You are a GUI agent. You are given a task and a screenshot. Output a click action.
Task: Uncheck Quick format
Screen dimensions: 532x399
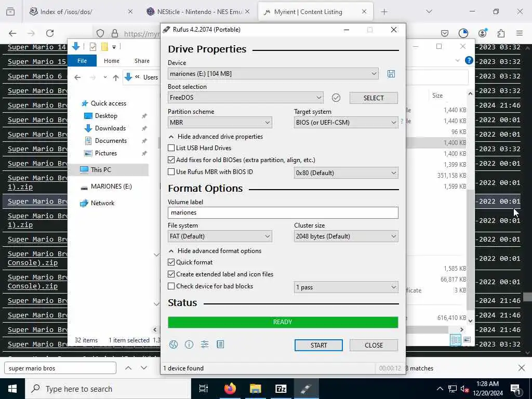(171, 262)
